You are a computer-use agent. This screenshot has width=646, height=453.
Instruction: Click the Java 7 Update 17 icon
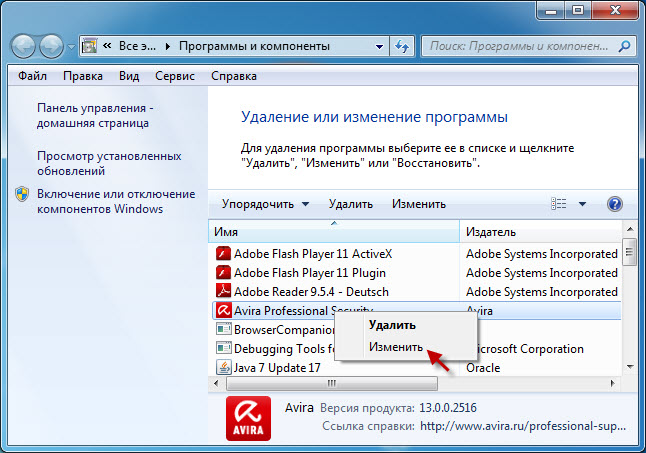[223, 367]
